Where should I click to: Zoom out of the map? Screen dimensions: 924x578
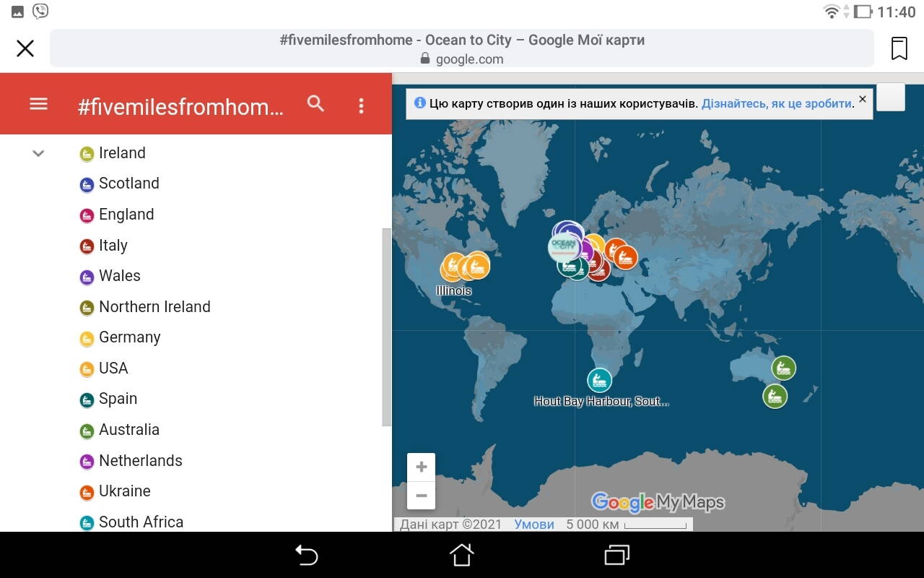421,496
